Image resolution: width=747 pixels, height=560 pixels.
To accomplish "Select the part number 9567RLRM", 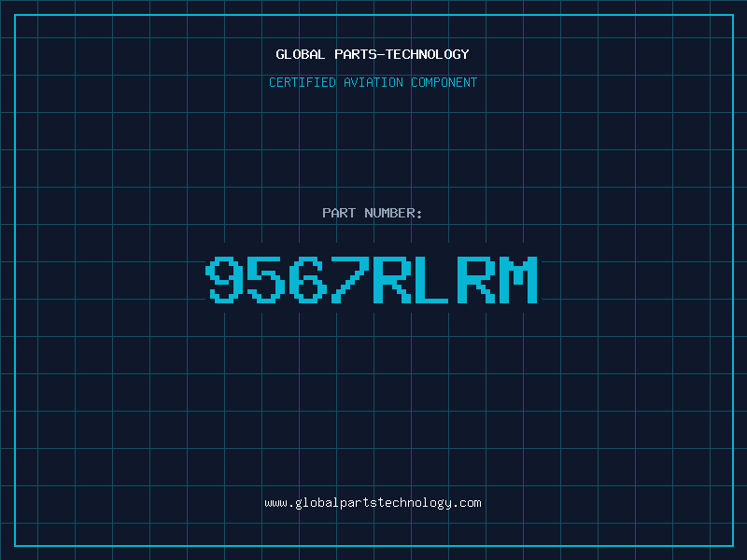I will coord(372,279).
